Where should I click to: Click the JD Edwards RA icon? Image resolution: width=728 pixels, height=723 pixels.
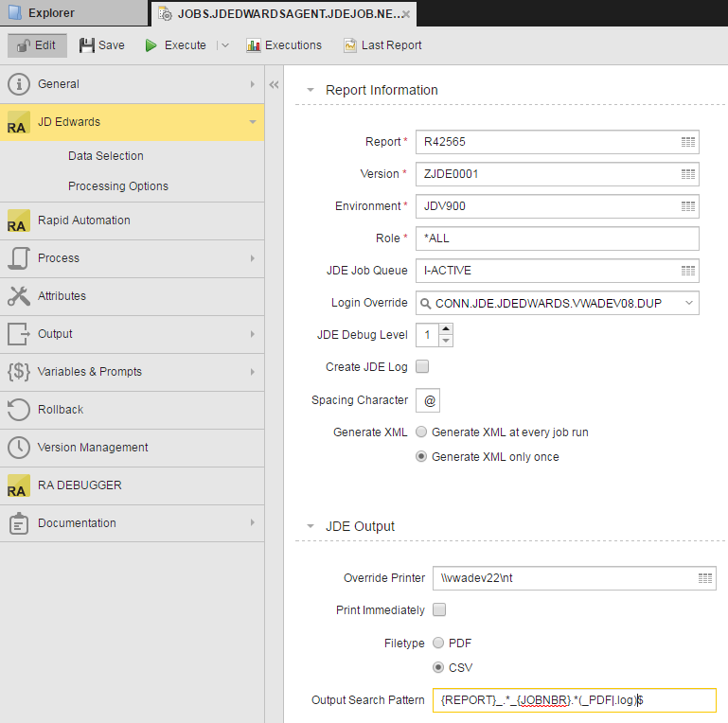[19, 122]
